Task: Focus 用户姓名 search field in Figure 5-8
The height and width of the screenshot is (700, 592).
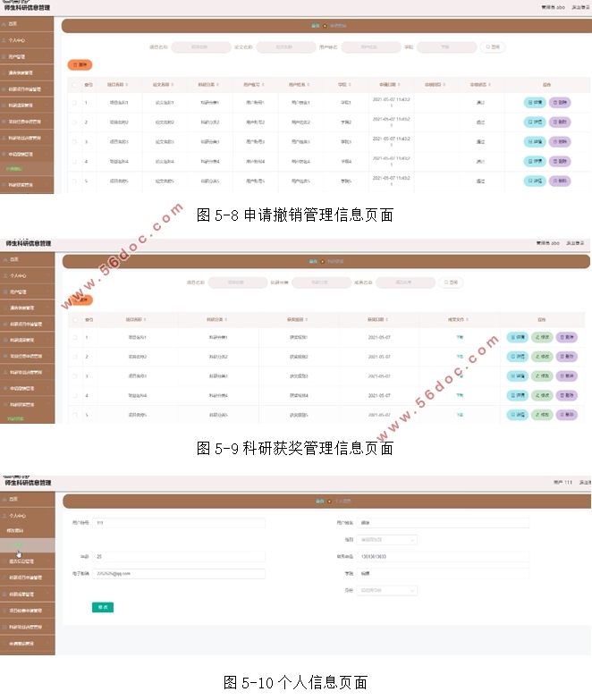Action: point(371,46)
